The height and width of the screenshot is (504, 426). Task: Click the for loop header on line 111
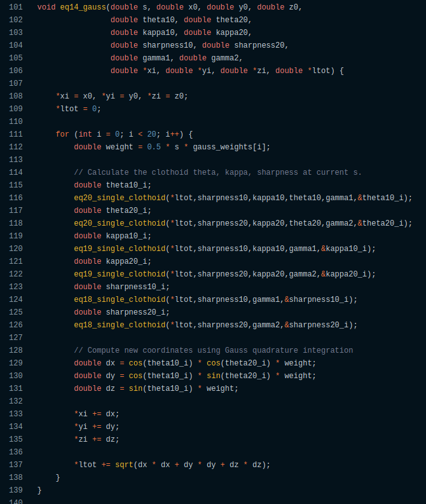coord(124,134)
